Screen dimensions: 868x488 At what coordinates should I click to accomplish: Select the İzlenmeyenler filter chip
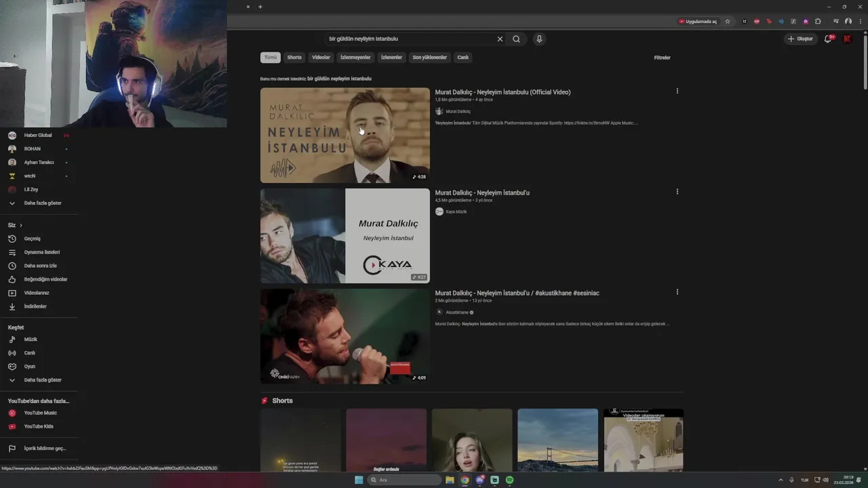[355, 58]
